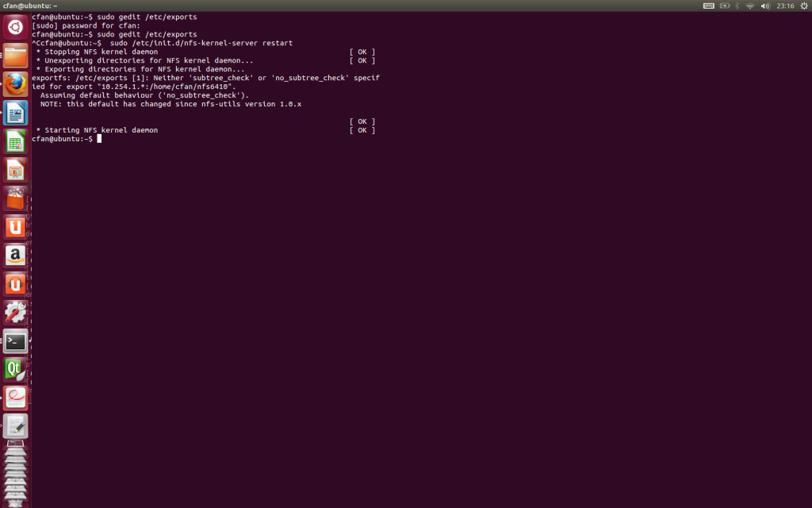Click the '10.254.1.*:/home/cfan/nfs6410' export path
Image resolution: width=812 pixels, height=508 pixels.
pyautogui.click(x=164, y=87)
